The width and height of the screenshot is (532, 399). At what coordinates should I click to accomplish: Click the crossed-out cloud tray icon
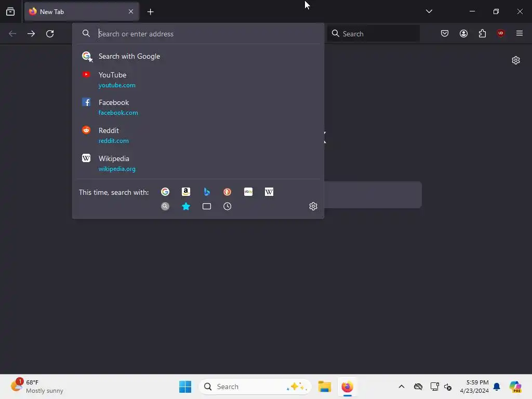pyautogui.click(x=418, y=387)
